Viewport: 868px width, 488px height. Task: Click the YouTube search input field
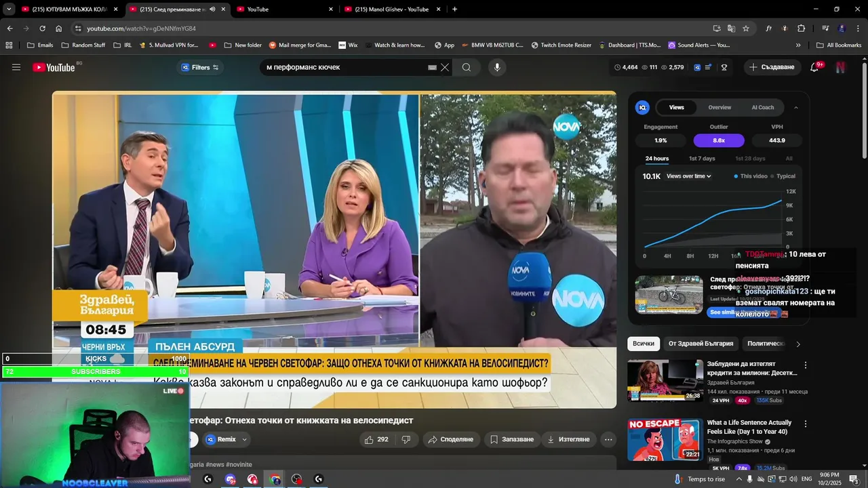click(346, 67)
